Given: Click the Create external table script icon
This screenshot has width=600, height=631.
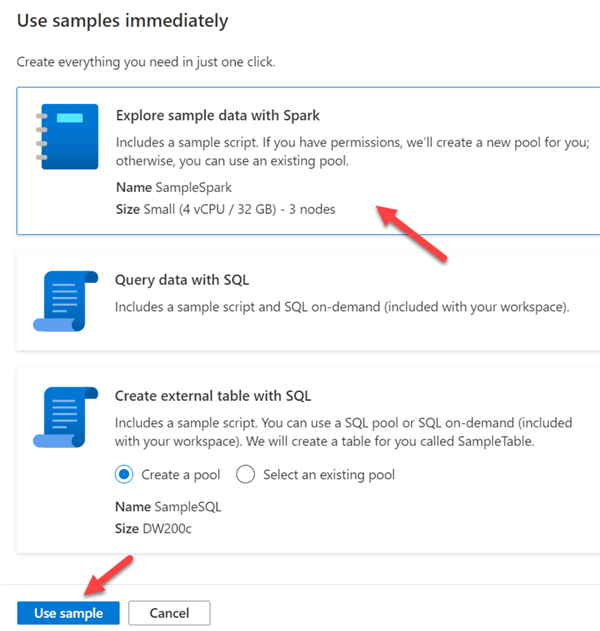Looking at the screenshot, I should (x=66, y=417).
